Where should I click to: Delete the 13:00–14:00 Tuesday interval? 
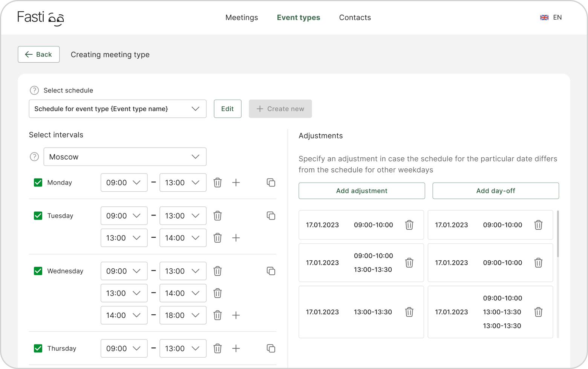pos(217,238)
